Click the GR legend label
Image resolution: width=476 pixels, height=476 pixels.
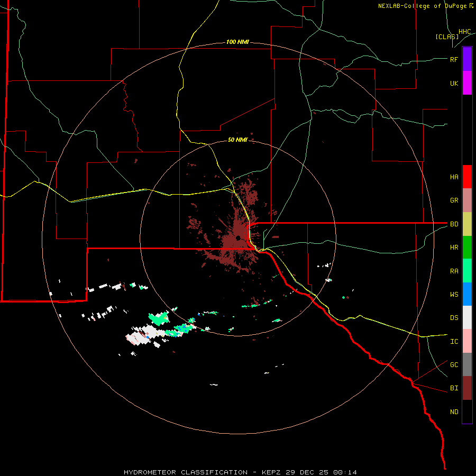pyautogui.click(x=454, y=200)
